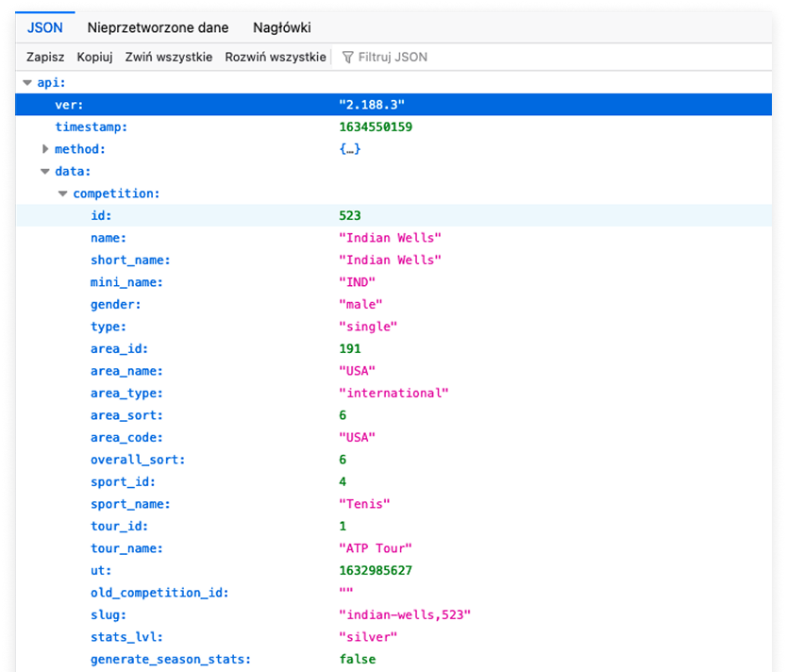Select the name key
This screenshot has width=787, height=672.
pos(109,238)
